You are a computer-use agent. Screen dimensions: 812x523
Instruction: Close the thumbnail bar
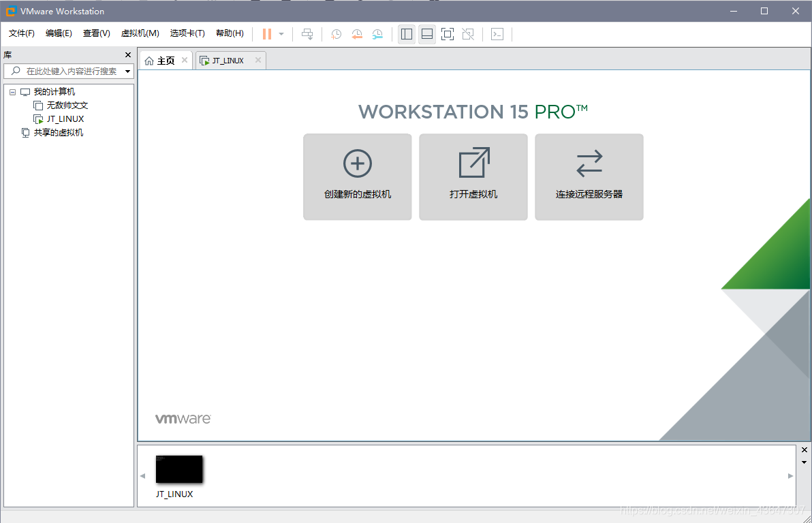point(805,450)
